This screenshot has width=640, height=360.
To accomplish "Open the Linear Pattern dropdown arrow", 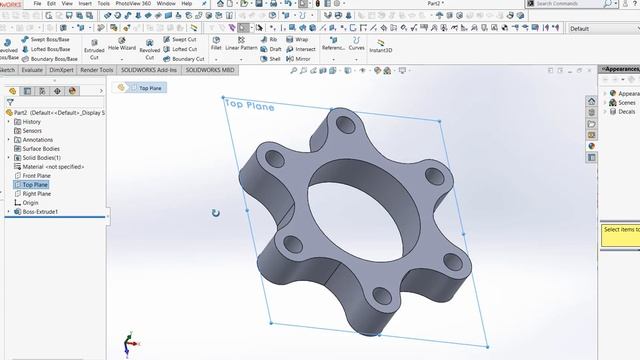I will tap(241, 60).
